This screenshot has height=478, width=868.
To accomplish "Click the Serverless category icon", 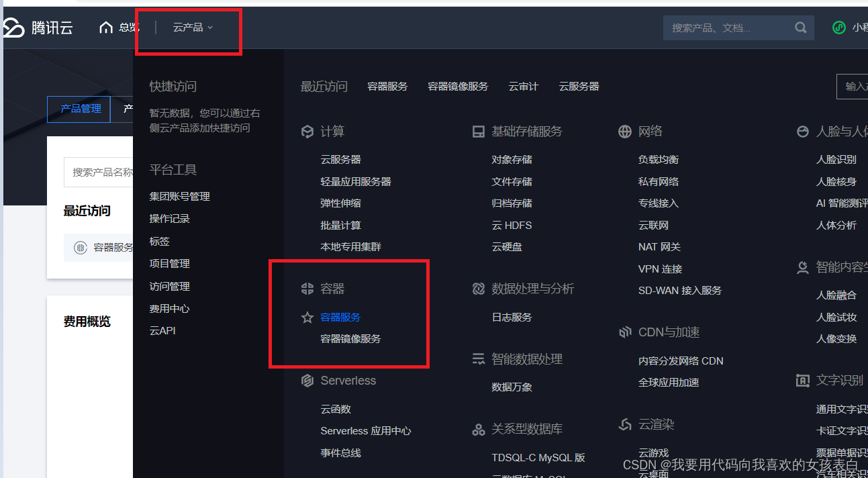I will pyautogui.click(x=307, y=381).
